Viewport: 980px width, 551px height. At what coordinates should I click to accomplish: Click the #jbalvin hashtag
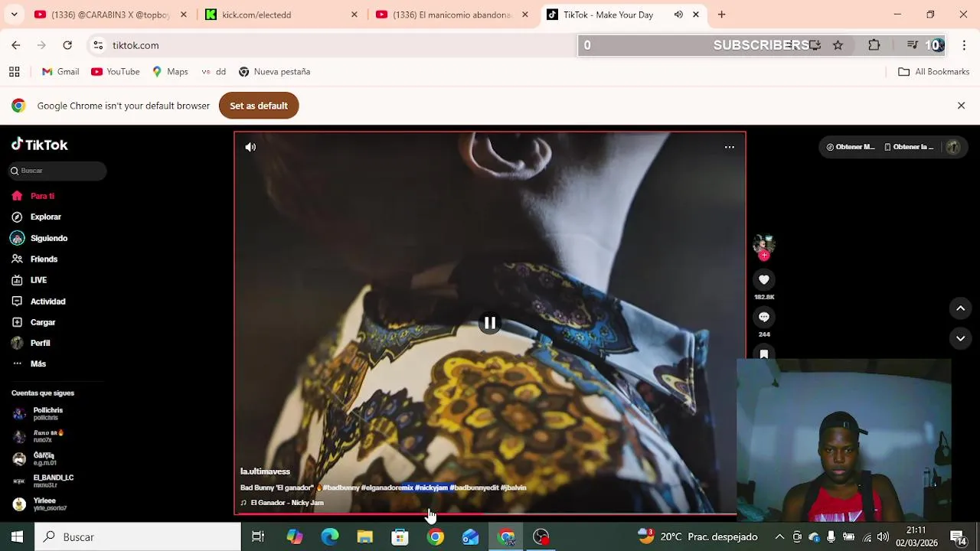click(x=514, y=487)
